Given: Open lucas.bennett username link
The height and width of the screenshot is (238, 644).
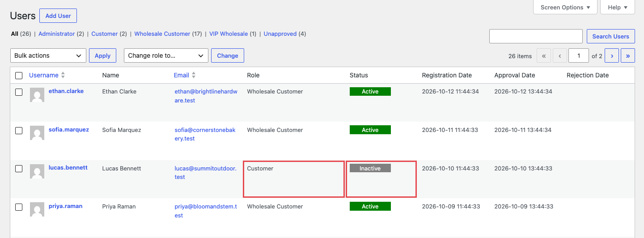Looking at the screenshot, I should coord(68,167).
